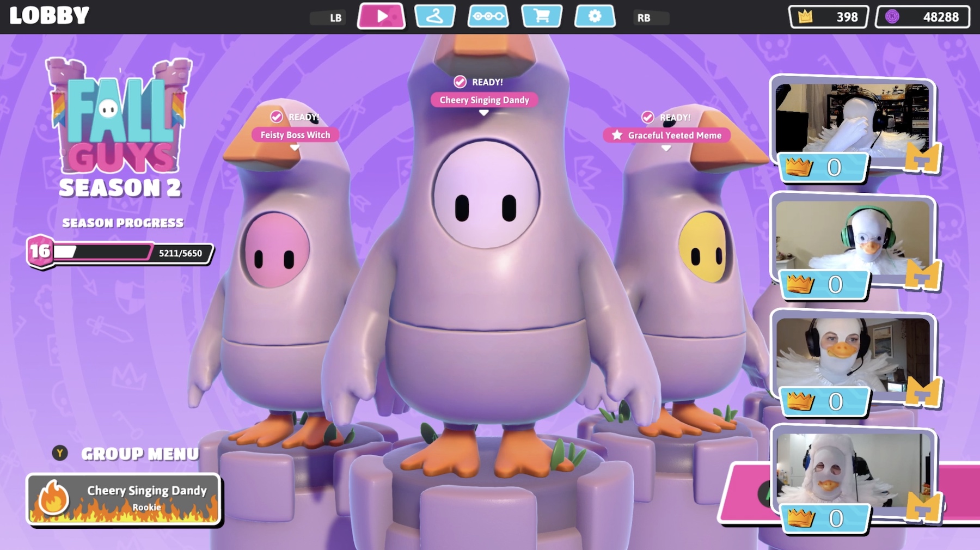Click the flame icon on nameplate

coord(53,498)
